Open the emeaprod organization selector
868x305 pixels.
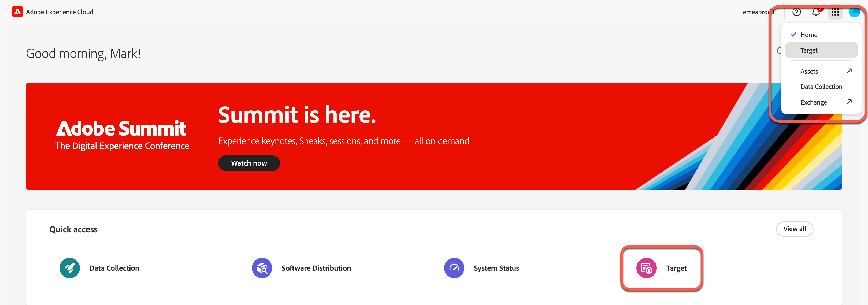(758, 12)
